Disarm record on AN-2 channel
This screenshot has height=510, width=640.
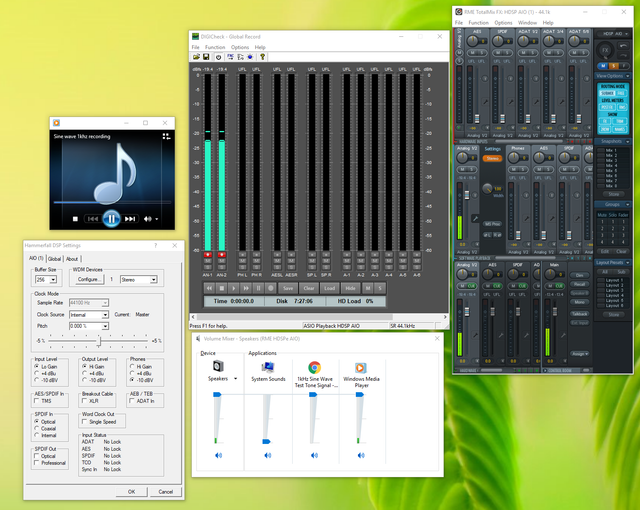pyautogui.click(x=222, y=255)
